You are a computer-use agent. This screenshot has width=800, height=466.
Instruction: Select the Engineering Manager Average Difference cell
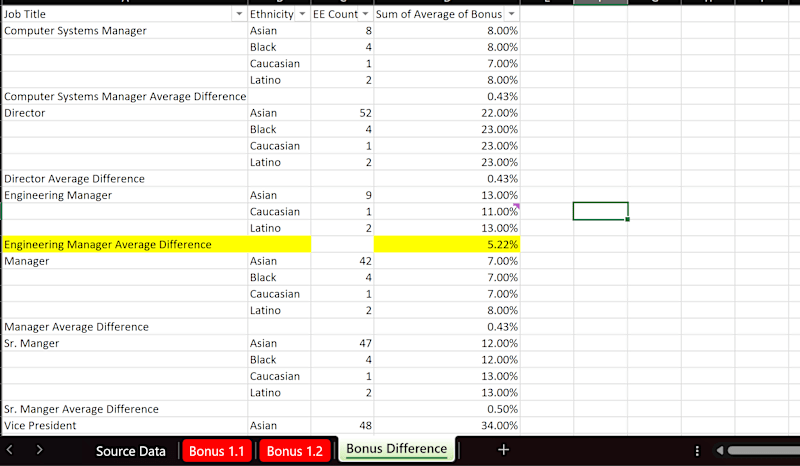125,244
